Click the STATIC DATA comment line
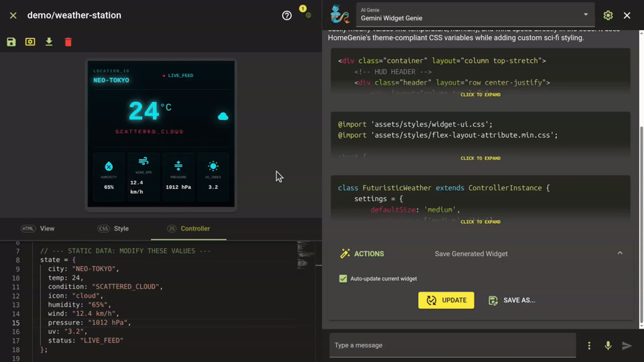 (x=125, y=251)
